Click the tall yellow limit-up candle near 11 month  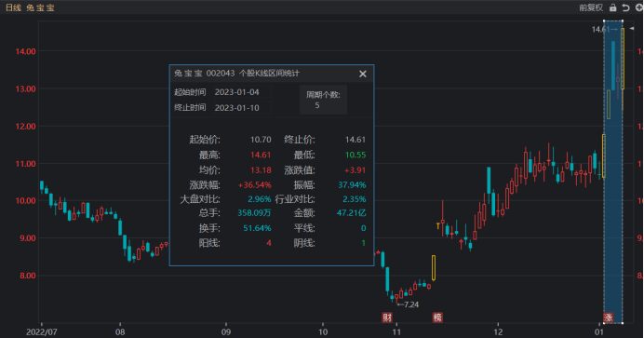click(434, 268)
